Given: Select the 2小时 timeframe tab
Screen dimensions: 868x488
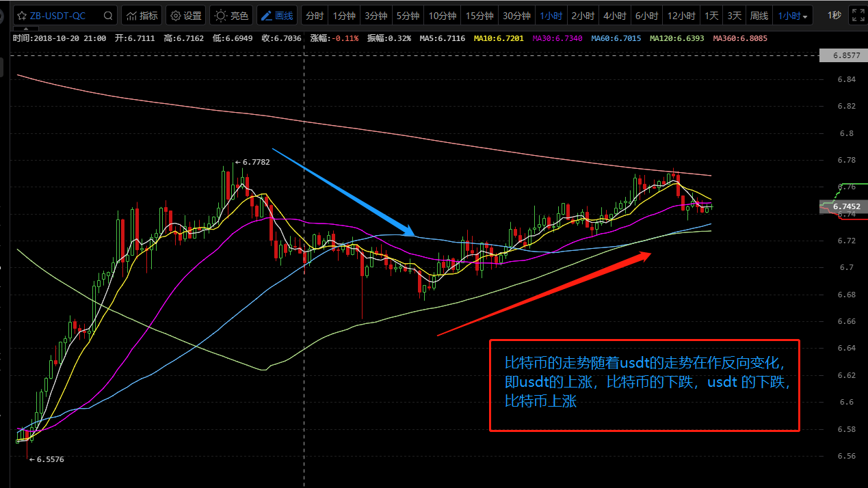Looking at the screenshot, I should tap(582, 16).
